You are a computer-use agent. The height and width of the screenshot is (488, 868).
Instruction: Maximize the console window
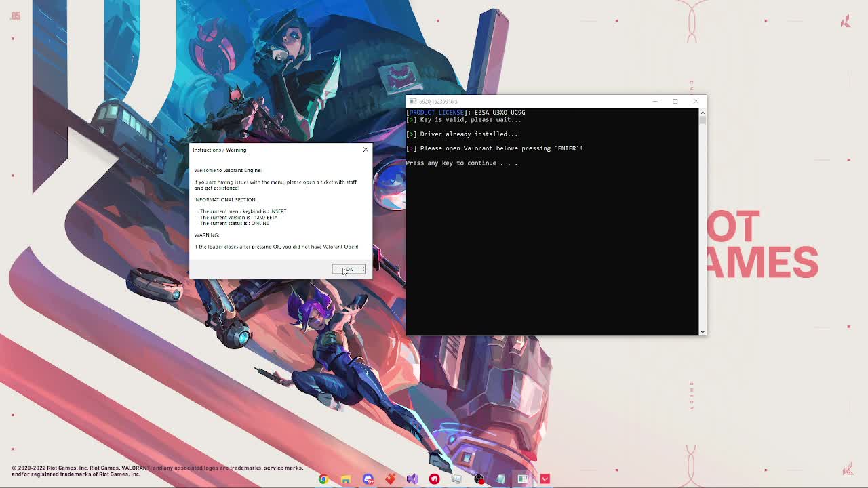pyautogui.click(x=675, y=102)
